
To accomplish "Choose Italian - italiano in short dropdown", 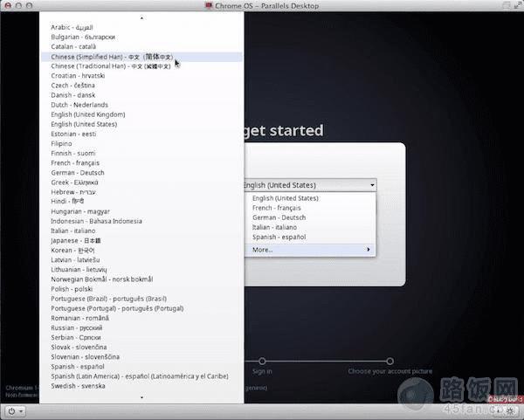I will click(310, 228).
